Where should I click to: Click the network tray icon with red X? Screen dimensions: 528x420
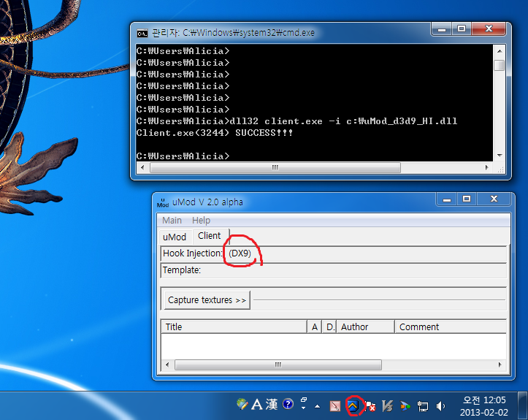pyautogui.click(x=371, y=405)
